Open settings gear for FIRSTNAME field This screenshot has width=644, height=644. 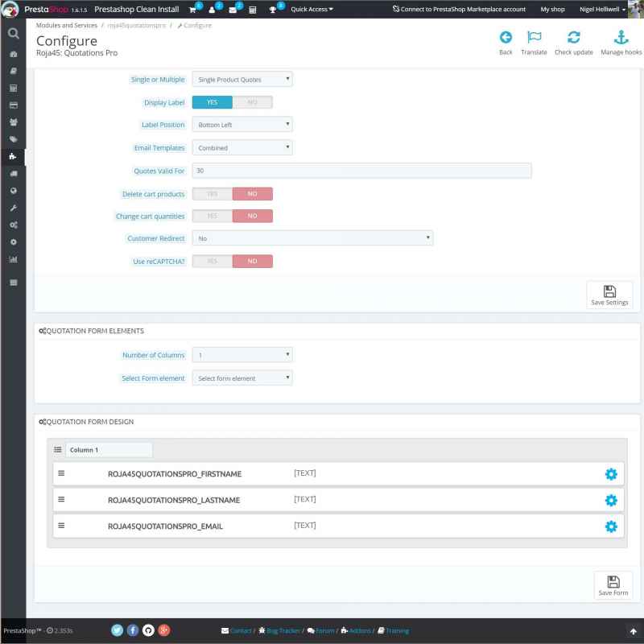[611, 474]
